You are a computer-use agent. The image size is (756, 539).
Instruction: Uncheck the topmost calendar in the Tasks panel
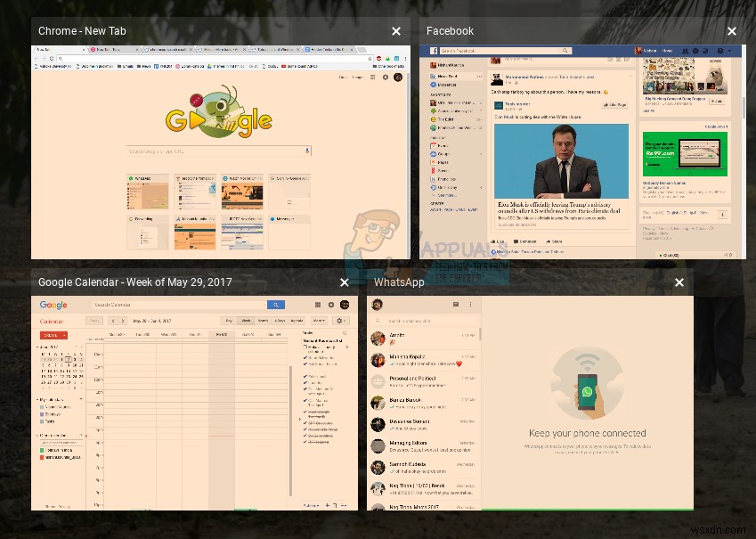[x=41, y=408]
